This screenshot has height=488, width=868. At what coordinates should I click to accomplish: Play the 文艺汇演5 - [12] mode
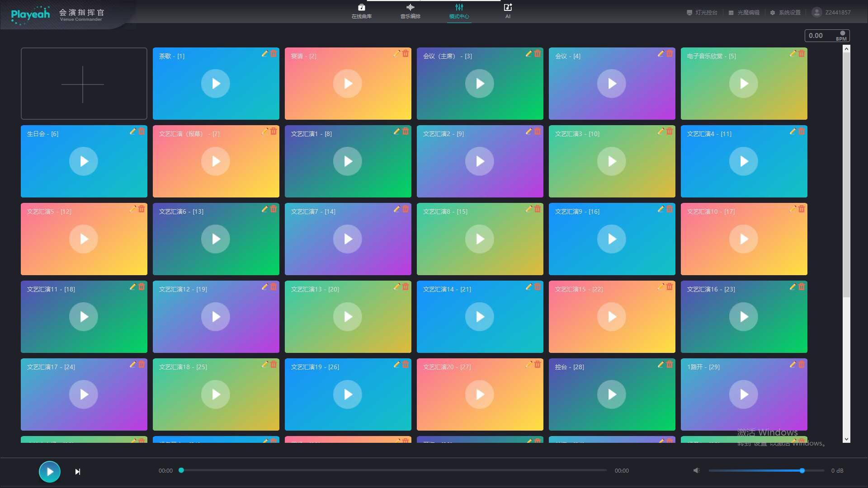coord(84,239)
